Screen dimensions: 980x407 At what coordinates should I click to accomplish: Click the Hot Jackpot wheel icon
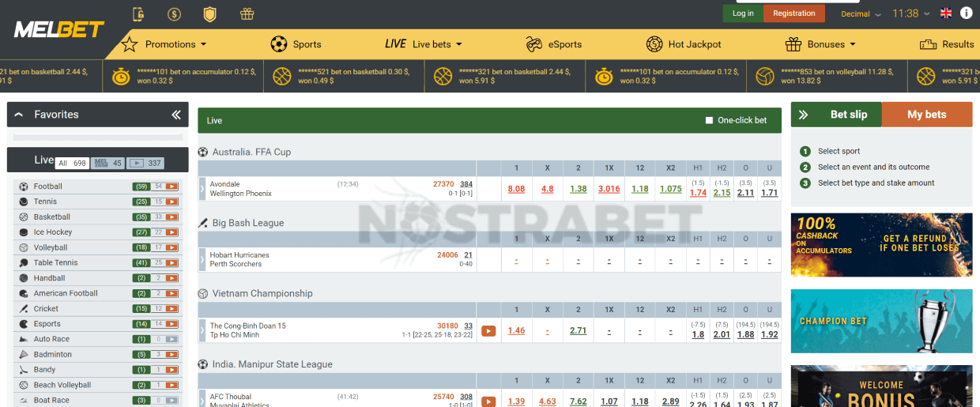[x=654, y=44]
